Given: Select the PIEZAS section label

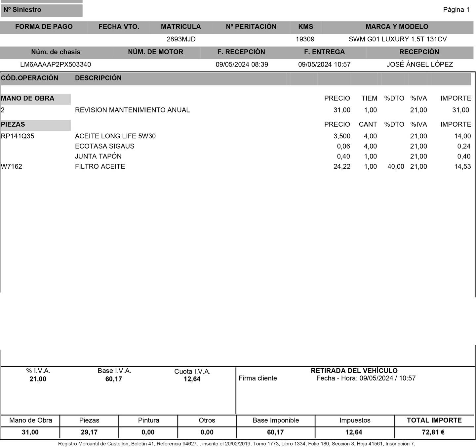Looking at the screenshot, I should coord(13,125).
